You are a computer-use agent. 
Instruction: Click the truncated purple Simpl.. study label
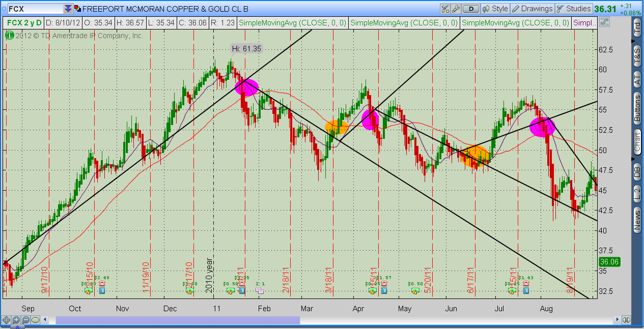[x=584, y=22]
